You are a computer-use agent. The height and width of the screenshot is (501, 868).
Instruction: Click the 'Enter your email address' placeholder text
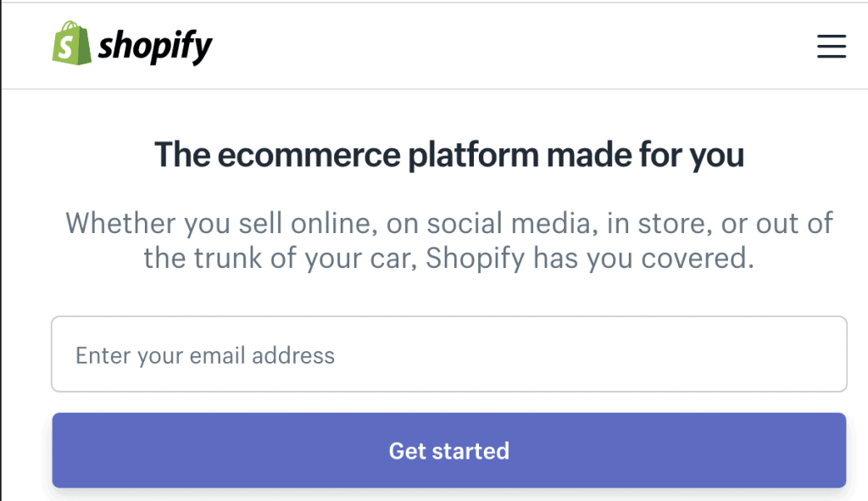pyautogui.click(x=205, y=355)
